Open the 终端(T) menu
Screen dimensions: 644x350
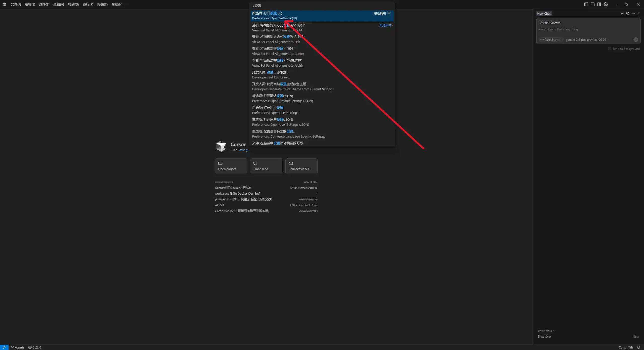tap(102, 4)
